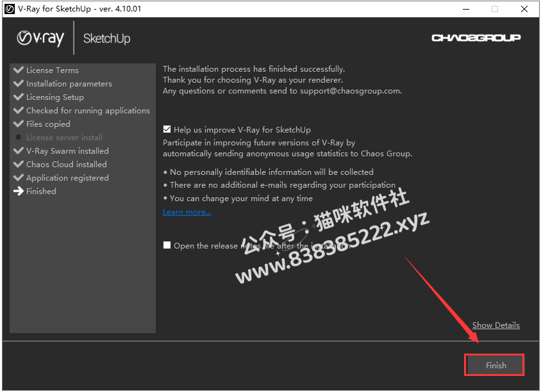
Task: Click the support@chaosgroup.com message line
Action: tap(282, 91)
